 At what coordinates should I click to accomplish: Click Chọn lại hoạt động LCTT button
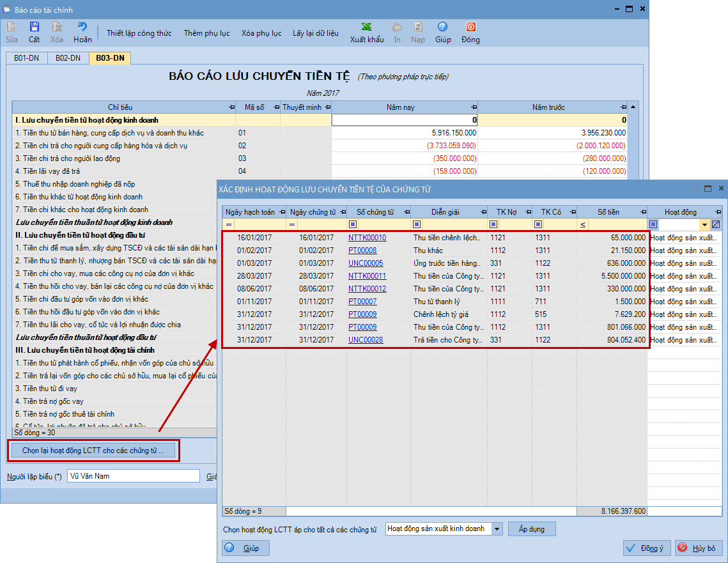(93, 451)
